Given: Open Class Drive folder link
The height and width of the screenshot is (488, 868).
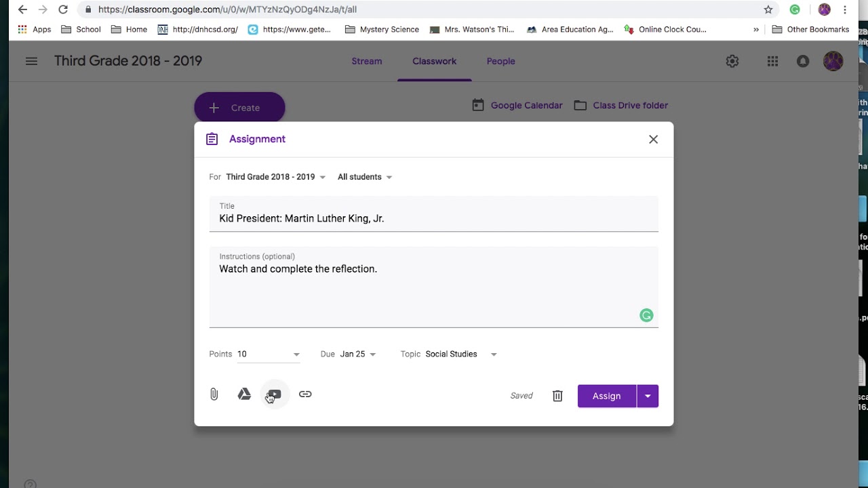Looking at the screenshot, I should [x=621, y=105].
